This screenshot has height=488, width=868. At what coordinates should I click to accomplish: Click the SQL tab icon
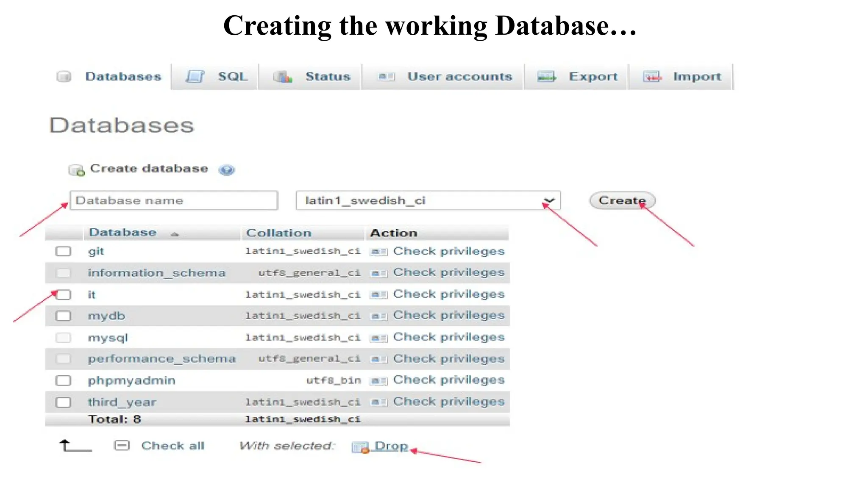click(195, 77)
